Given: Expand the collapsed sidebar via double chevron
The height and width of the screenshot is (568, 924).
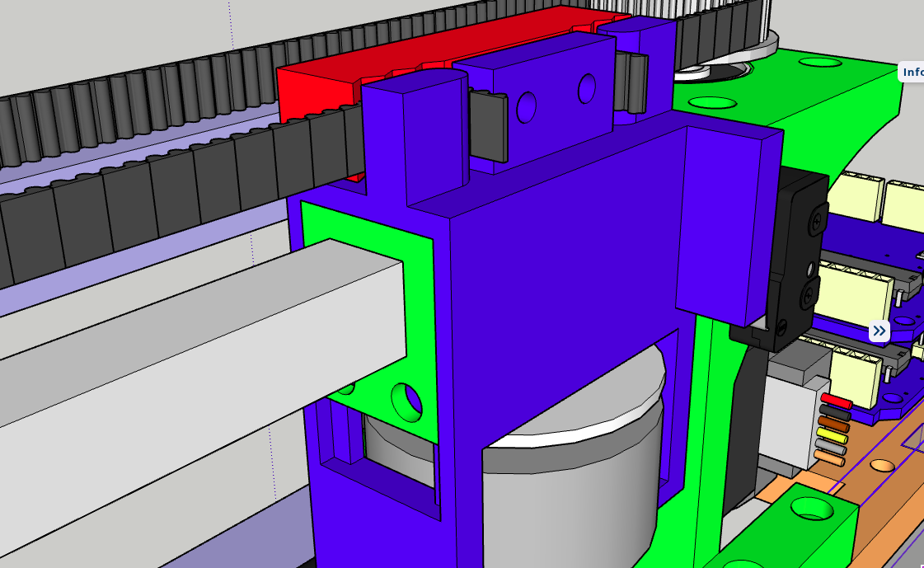Looking at the screenshot, I should [x=879, y=330].
